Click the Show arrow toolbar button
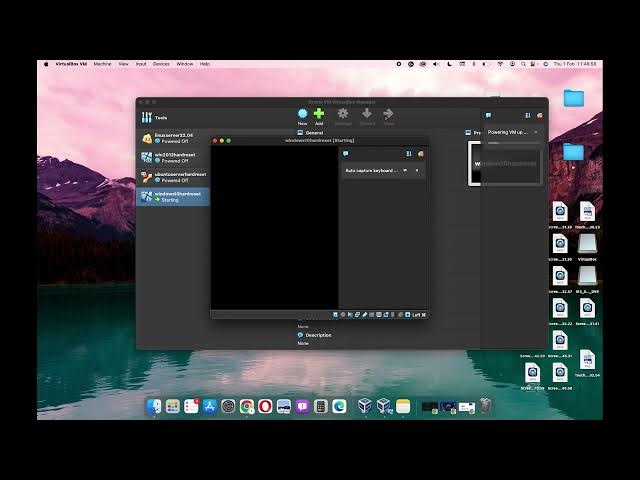The image size is (640, 480). click(389, 117)
